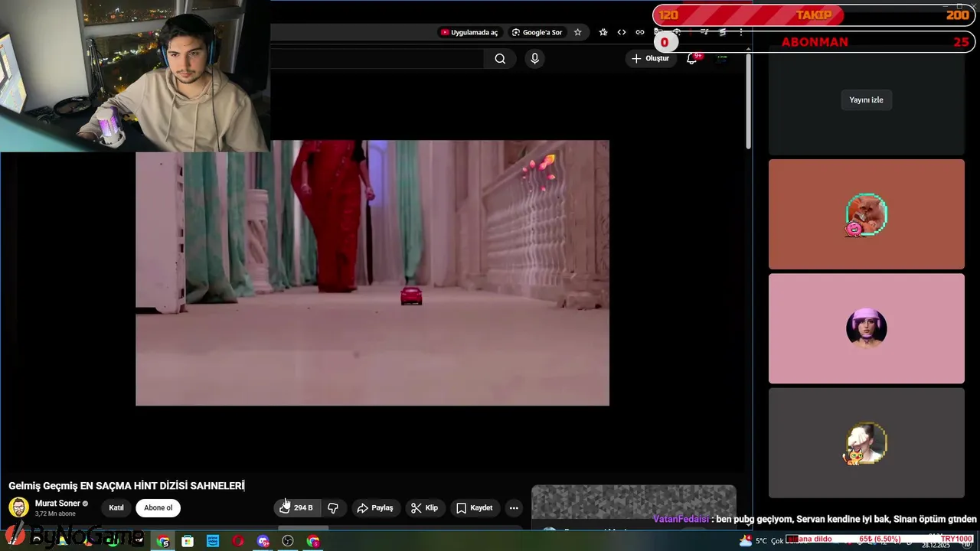Screen dimensions: 980x551
Task: Click the 3,72 Mn abone subscriber count
Action: [55, 514]
